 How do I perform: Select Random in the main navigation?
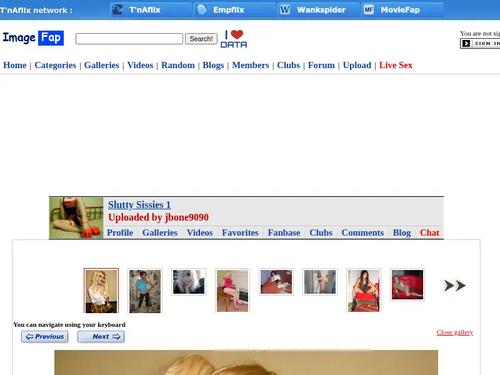pyautogui.click(x=178, y=65)
